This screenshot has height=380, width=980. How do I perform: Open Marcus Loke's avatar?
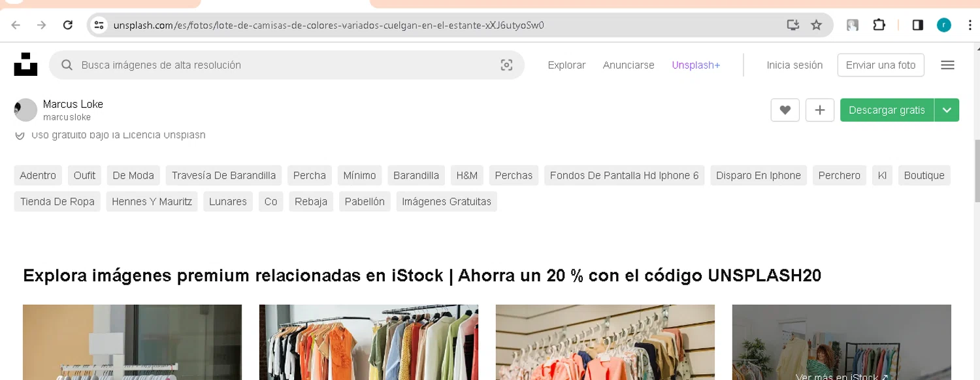tap(25, 110)
